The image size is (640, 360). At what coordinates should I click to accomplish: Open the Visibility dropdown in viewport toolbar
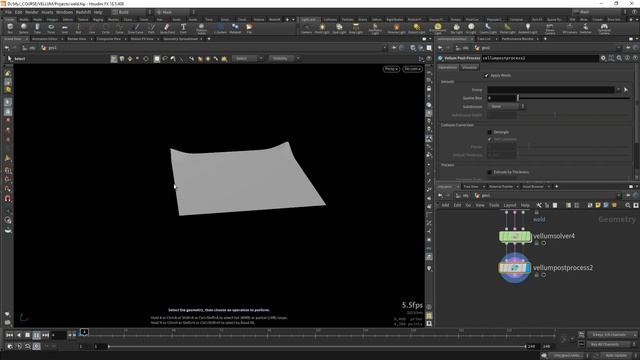pyautogui.click(x=284, y=59)
